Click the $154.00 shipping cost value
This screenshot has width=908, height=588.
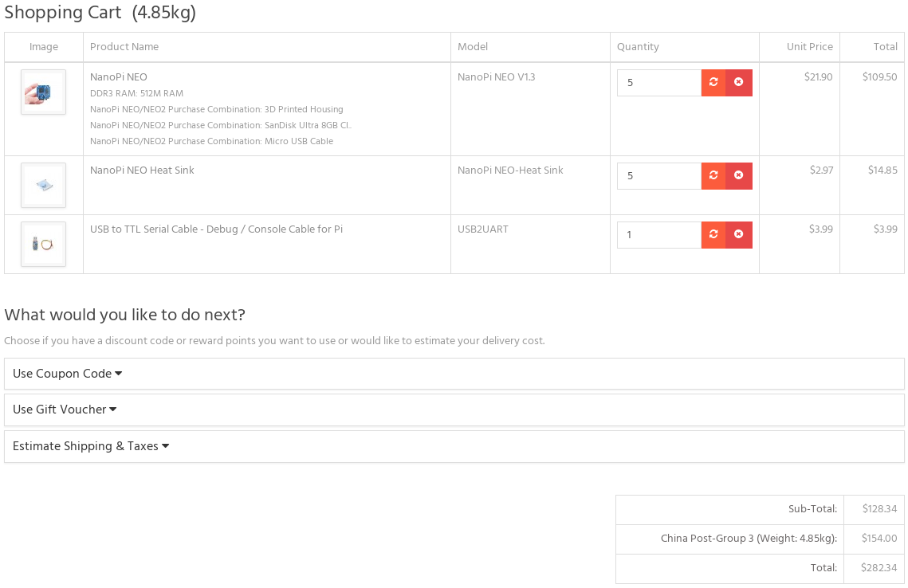pos(879,539)
